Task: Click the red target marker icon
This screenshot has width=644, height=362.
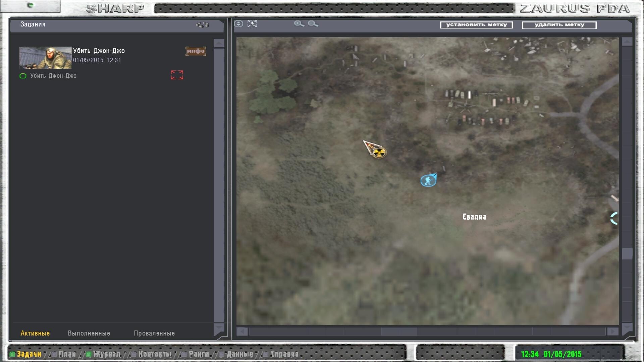Action: tap(177, 75)
